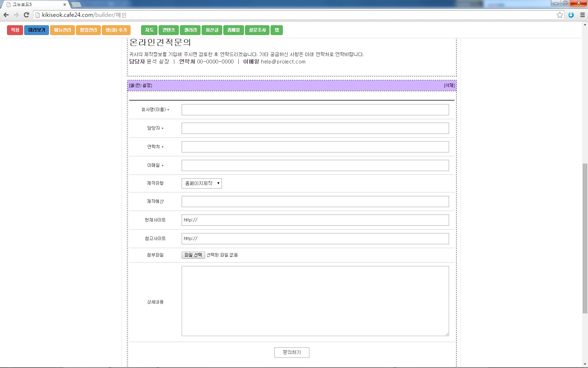Add a row with 행(줄) 추가
The image size is (588, 368).
116,30
